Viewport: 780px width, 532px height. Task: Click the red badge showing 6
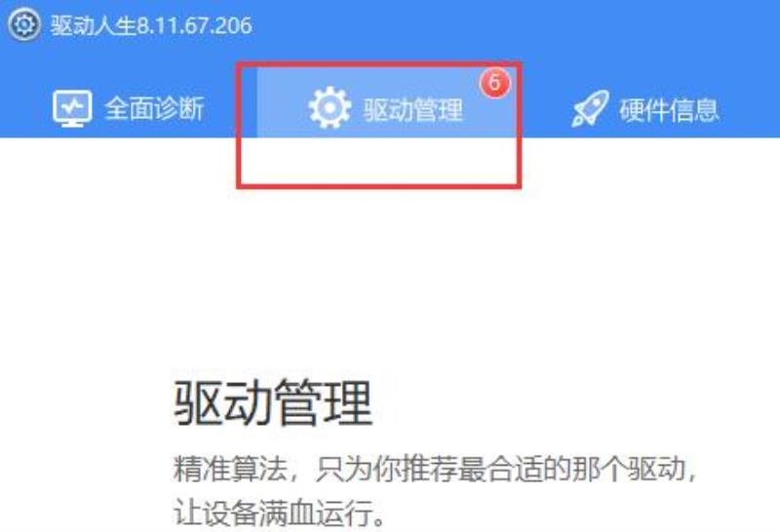(x=494, y=83)
